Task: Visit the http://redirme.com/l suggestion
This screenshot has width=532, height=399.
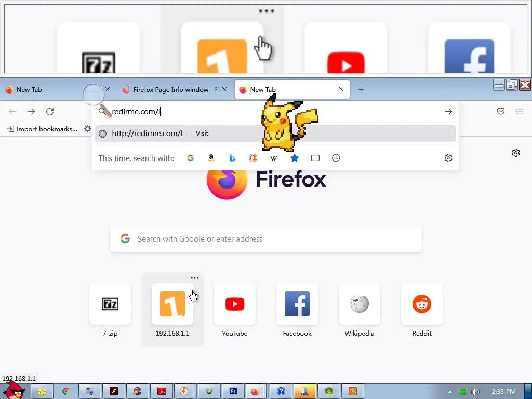Action: click(275, 134)
